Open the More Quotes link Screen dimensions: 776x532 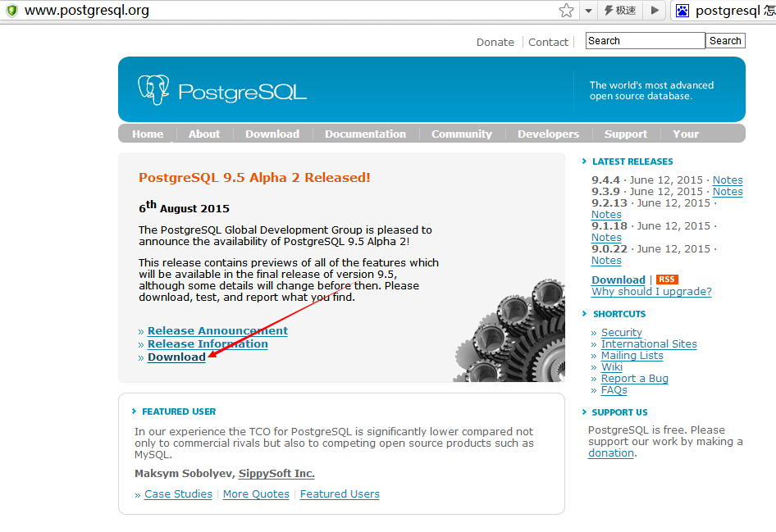click(x=256, y=494)
